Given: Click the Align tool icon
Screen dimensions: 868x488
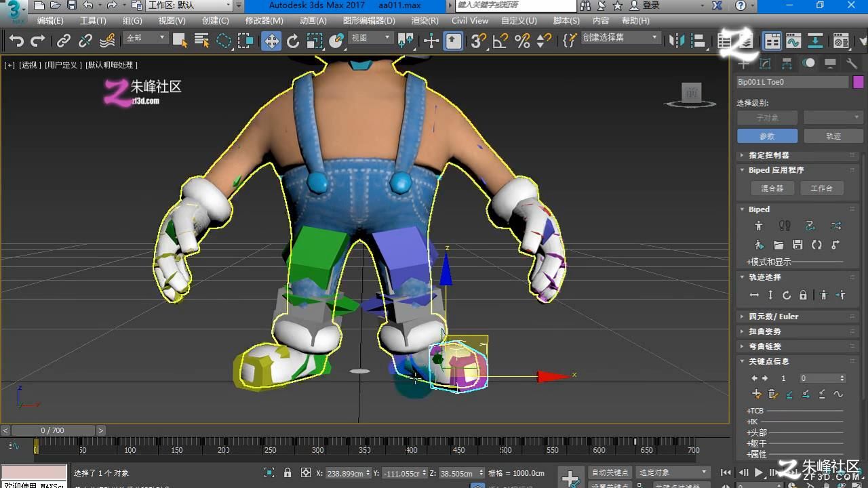Looking at the screenshot, I should (698, 41).
